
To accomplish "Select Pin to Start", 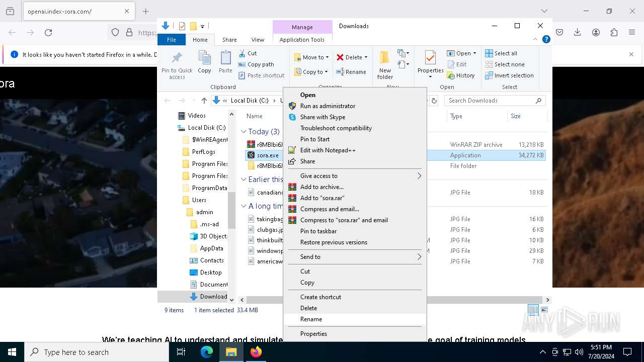I will pyautogui.click(x=355, y=139).
